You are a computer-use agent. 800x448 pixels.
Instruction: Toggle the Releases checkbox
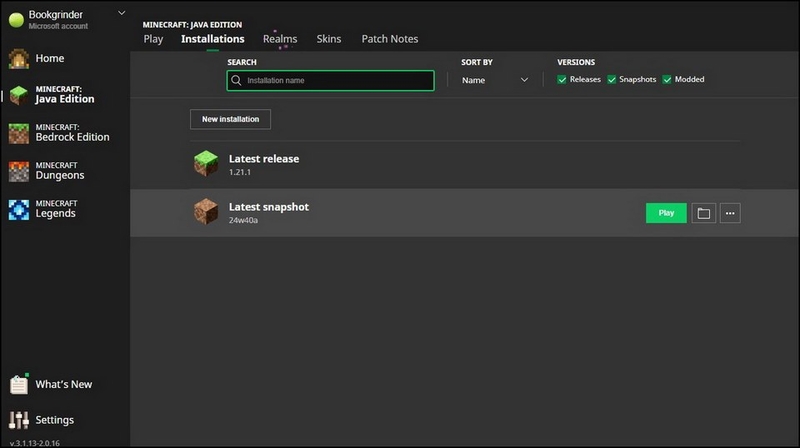pyautogui.click(x=562, y=80)
